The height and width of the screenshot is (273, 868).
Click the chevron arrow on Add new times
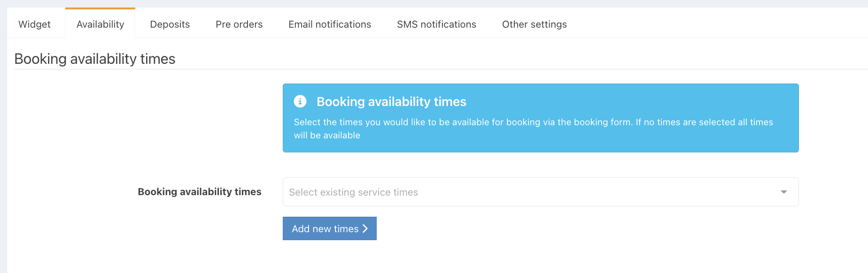tap(365, 228)
